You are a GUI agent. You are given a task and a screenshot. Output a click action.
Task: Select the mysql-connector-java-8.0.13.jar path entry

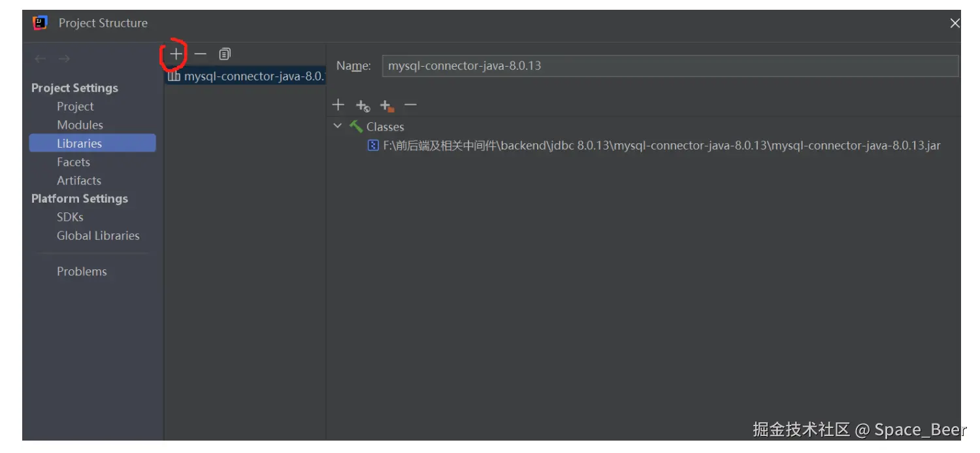(x=654, y=146)
